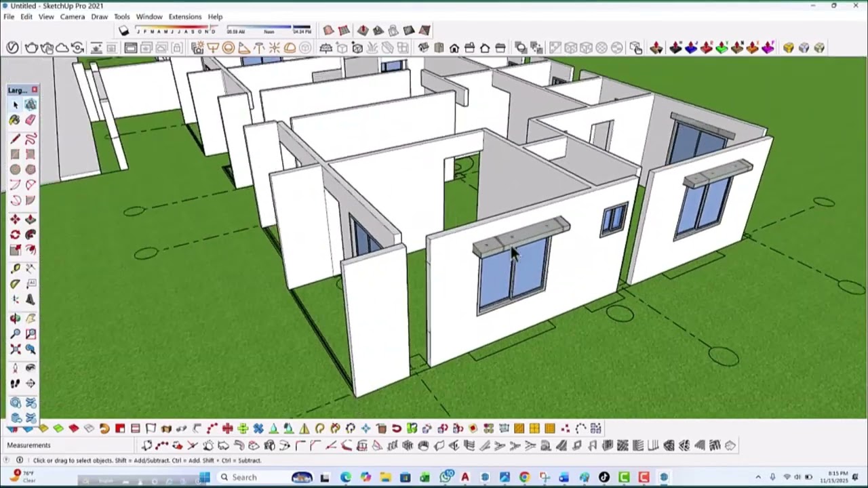Open the Help menu
This screenshot has height=488, width=868.
pyautogui.click(x=215, y=17)
